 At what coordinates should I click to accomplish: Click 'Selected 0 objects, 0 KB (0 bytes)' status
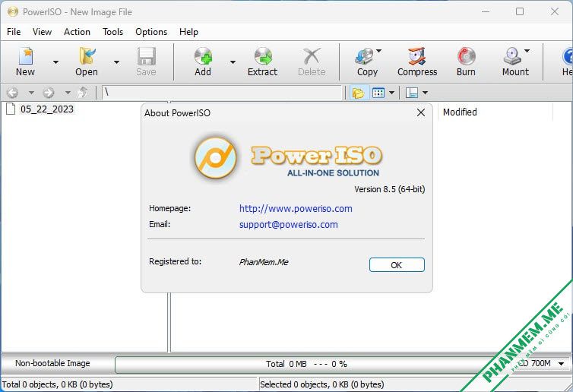tap(322, 384)
